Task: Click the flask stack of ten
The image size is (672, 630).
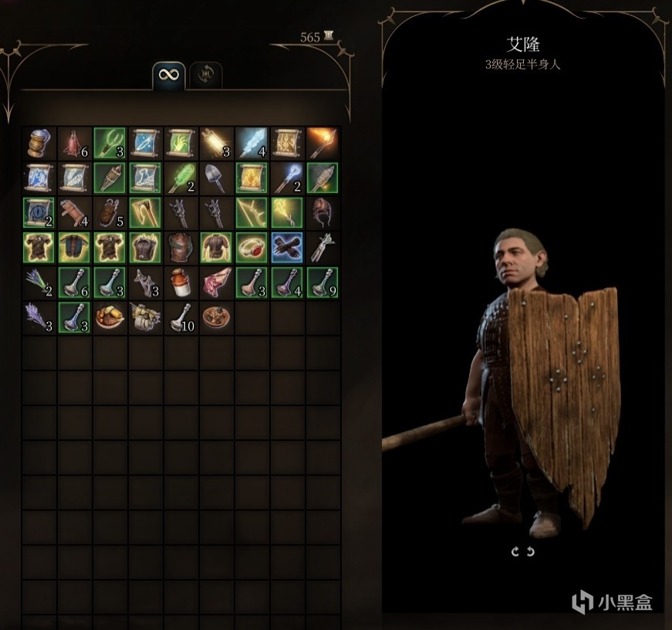Action: click(x=181, y=318)
